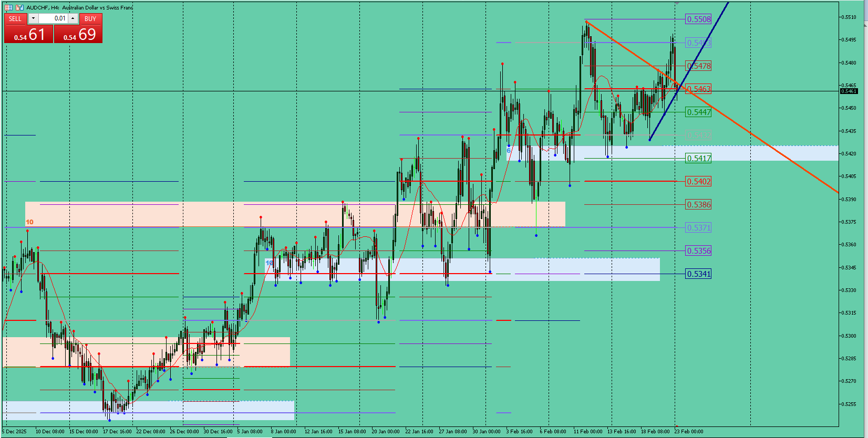The image size is (868, 438).
Task: Select the 0.5386 price level label
Action: (698, 205)
